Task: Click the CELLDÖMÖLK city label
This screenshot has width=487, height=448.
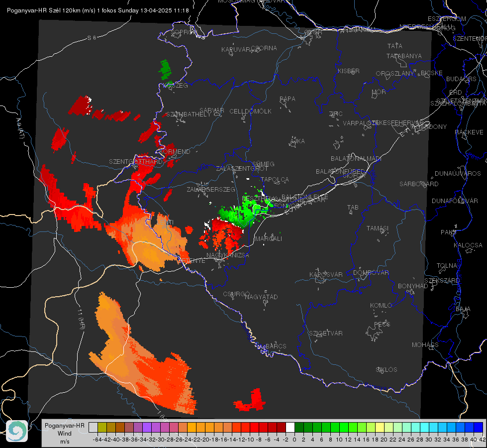Action: [250, 112]
